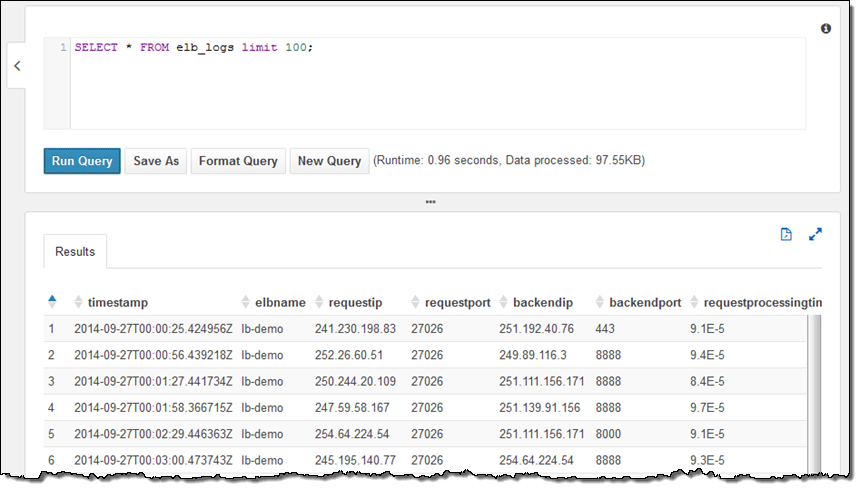The image size is (860, 489).
Task: Click inside the SQL query editor
Action: (437, 85)
